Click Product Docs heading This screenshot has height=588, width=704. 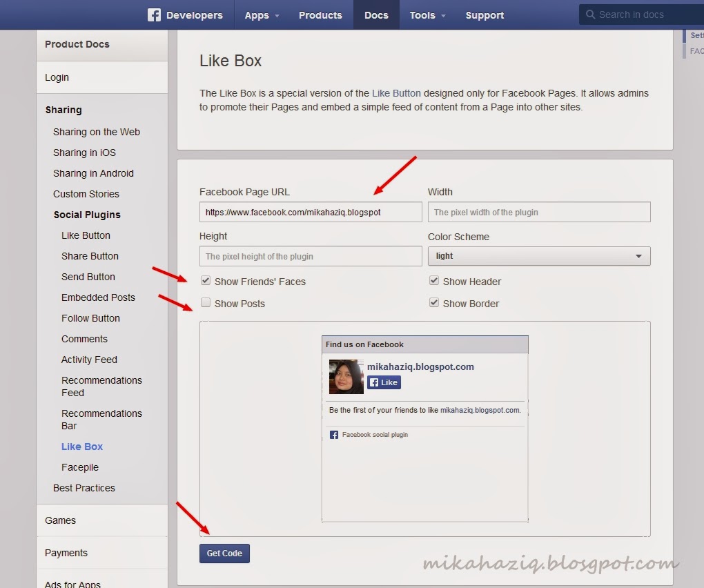click(x=77, y=44)
